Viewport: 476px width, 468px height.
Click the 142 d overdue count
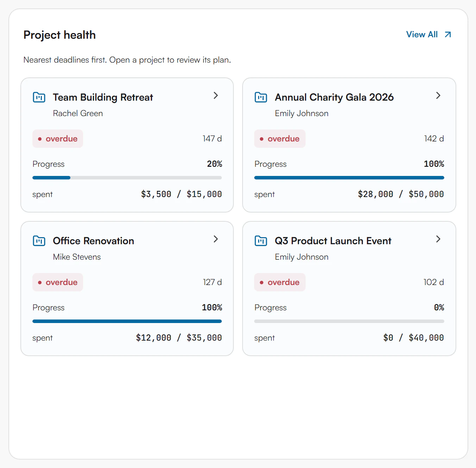(x=434, y=139)
